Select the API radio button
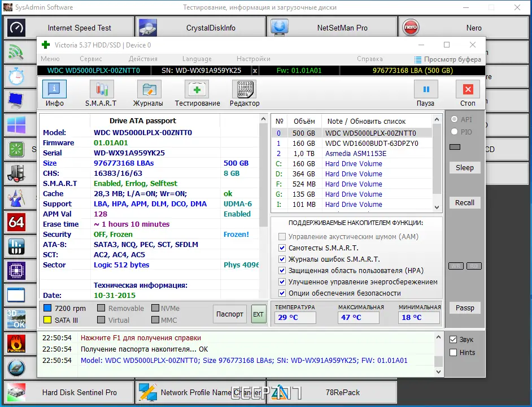 click(x=454, y=119)
